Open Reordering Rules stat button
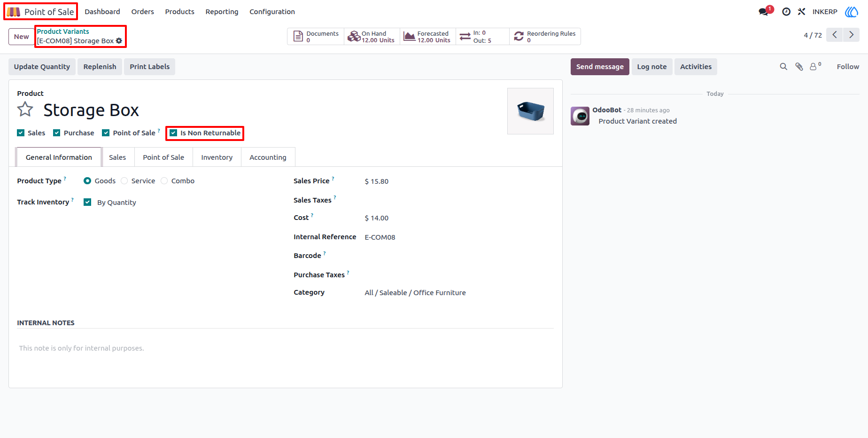 [x=545, y=37]
